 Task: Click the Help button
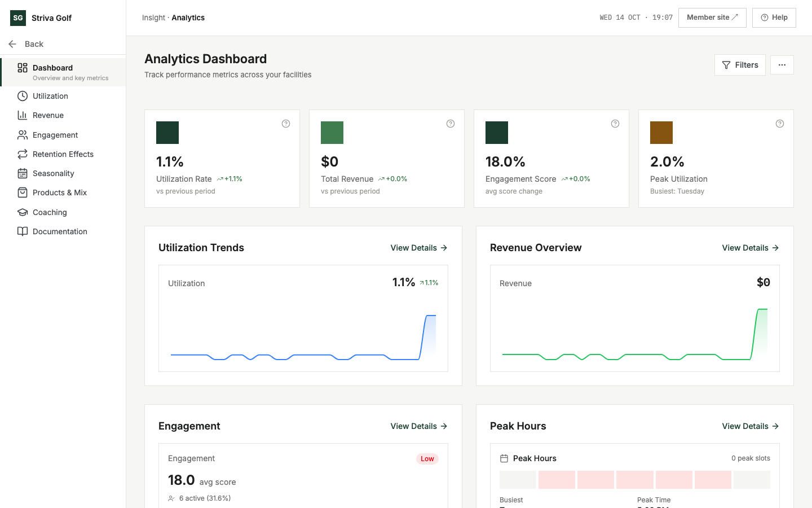pyautogui.click(x=774, y=17)
